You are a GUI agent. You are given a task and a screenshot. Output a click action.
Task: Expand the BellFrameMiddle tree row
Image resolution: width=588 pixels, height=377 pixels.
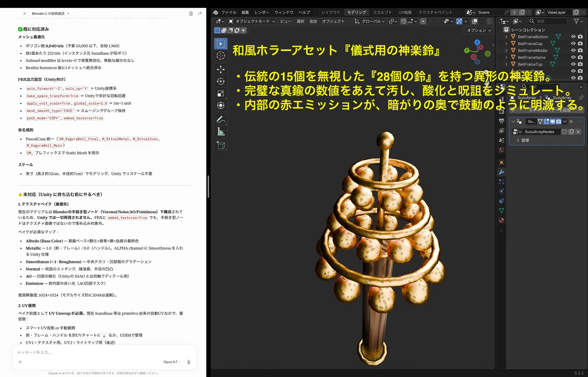[506, 50]
